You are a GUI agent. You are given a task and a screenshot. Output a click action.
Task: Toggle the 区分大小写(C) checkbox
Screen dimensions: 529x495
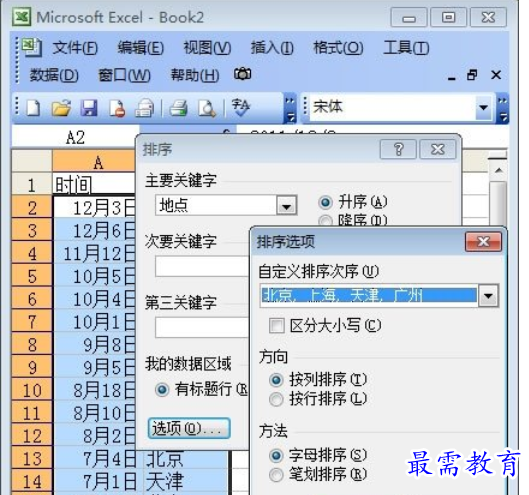tap(277, 326)
